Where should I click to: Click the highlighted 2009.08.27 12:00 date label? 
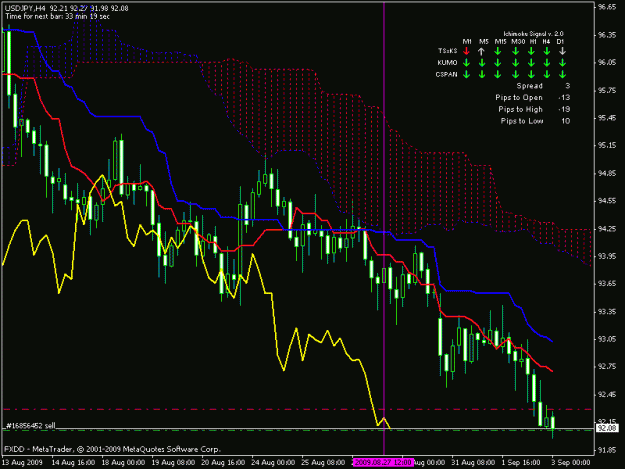(383, 462)
